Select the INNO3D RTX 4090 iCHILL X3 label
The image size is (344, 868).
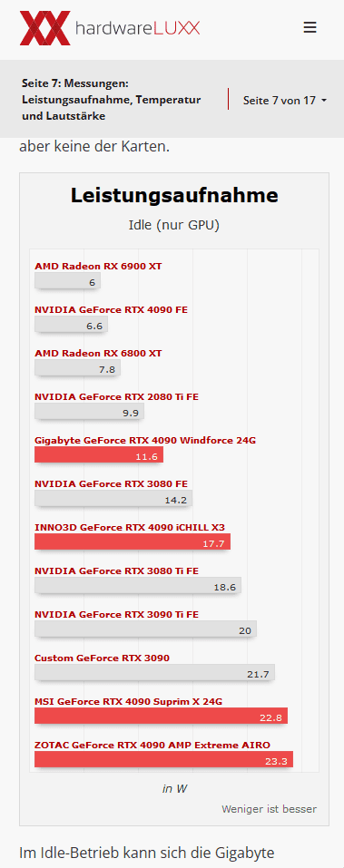[x=130, y=528]
